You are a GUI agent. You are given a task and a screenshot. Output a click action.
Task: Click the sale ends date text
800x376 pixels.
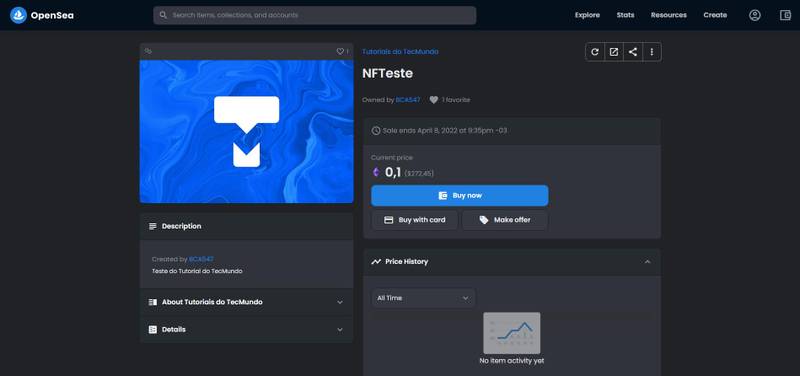[x=445, y=131]
